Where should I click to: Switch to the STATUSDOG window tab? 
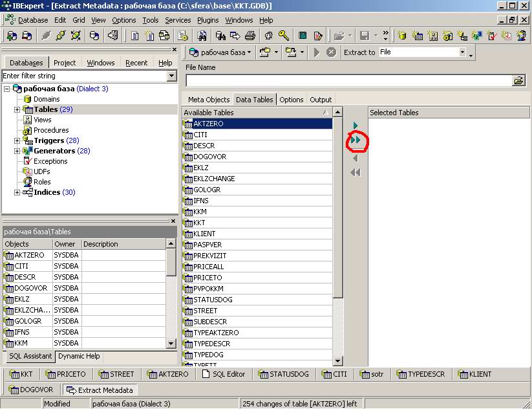click(x=284, y=374)
